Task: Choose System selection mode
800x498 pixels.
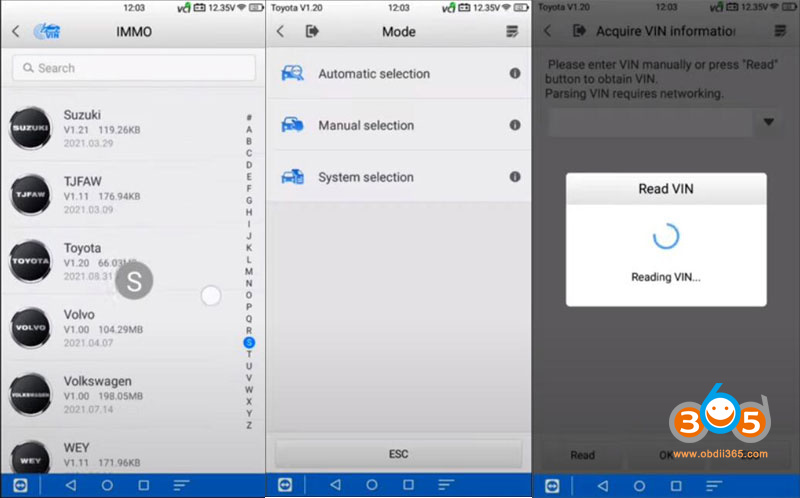Action: click(x=399, y=177)
